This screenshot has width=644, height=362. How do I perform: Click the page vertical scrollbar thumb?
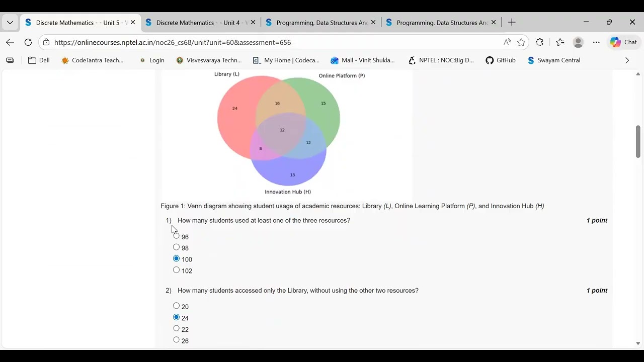638,141
